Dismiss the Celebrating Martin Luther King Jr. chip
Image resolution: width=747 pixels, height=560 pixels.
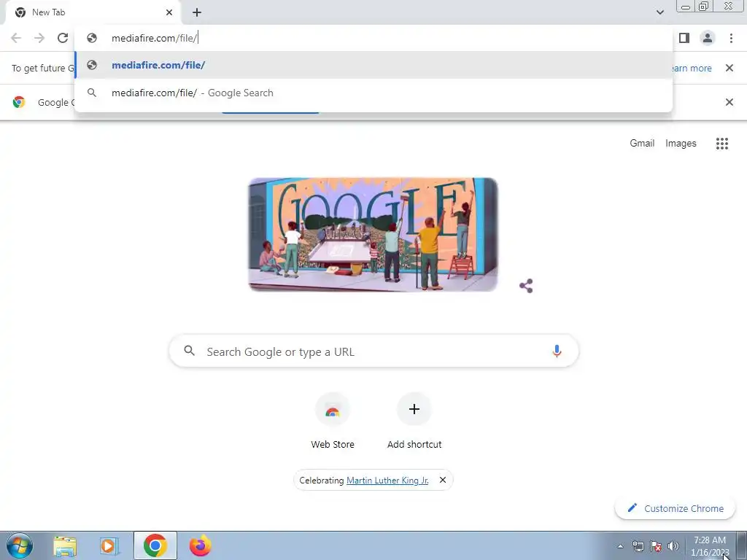443,480
